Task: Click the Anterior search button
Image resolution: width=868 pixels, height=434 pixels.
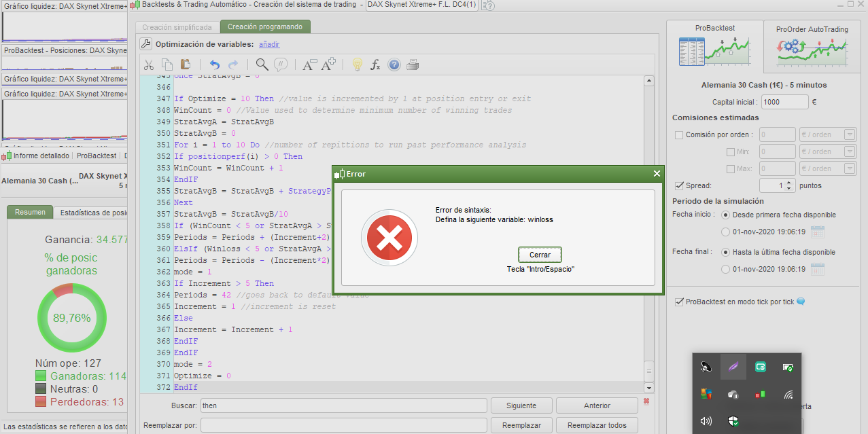Action: [597, 405]
